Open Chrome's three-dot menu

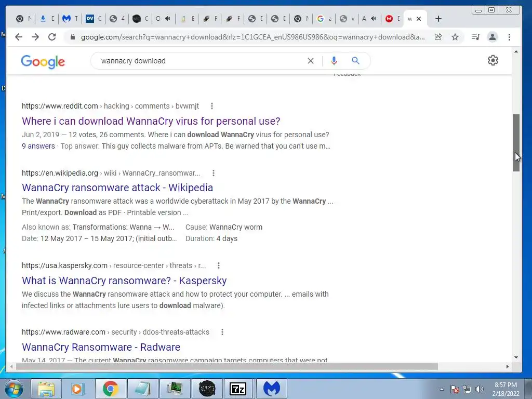coord(509,37)
